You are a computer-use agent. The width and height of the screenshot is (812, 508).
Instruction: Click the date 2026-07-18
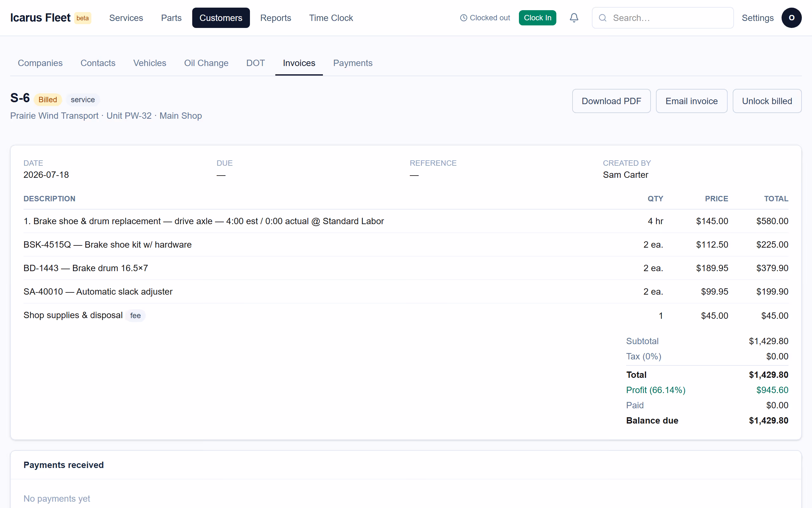click(x=46, y=175)
